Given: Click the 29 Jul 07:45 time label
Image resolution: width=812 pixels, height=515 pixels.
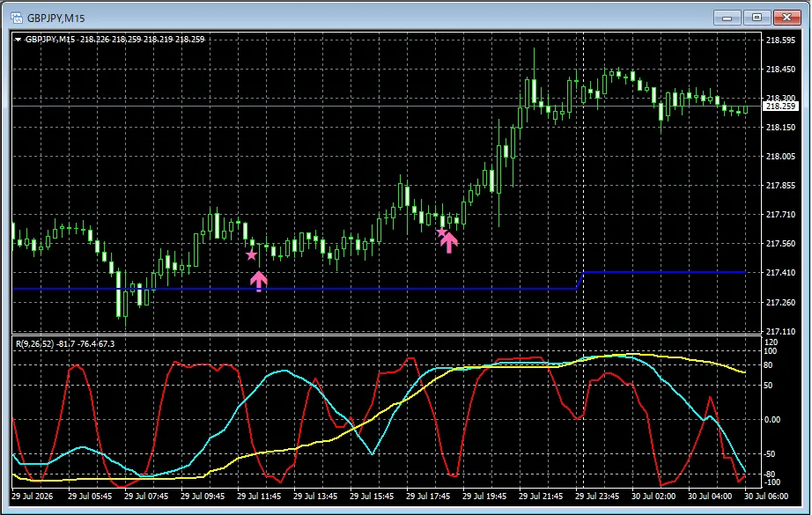Looking at the screenshot, I should pos(146,496).
